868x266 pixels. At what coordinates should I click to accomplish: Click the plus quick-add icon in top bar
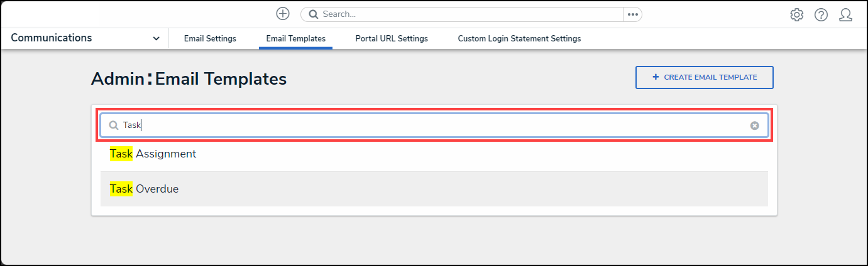(283, 14)
